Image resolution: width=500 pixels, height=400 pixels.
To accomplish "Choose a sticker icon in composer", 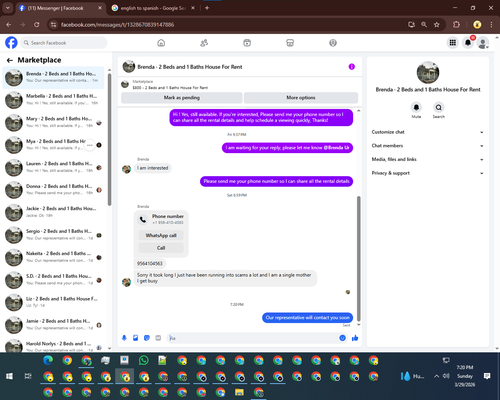I will click(147, 338).
